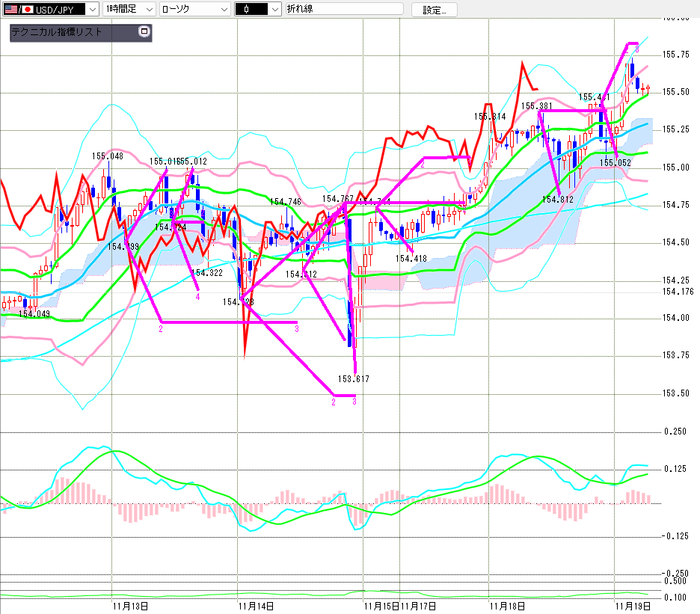Select the 154.812 swing low label
Viewport: 700px width, 614px height.
(x=558, y=198)
